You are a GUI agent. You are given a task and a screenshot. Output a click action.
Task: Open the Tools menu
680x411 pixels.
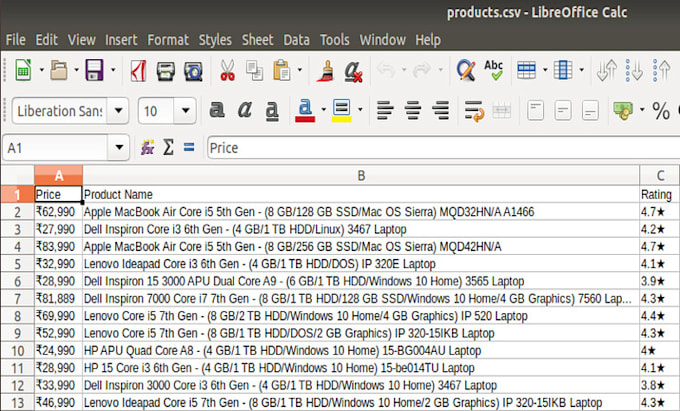coord(335,40)
